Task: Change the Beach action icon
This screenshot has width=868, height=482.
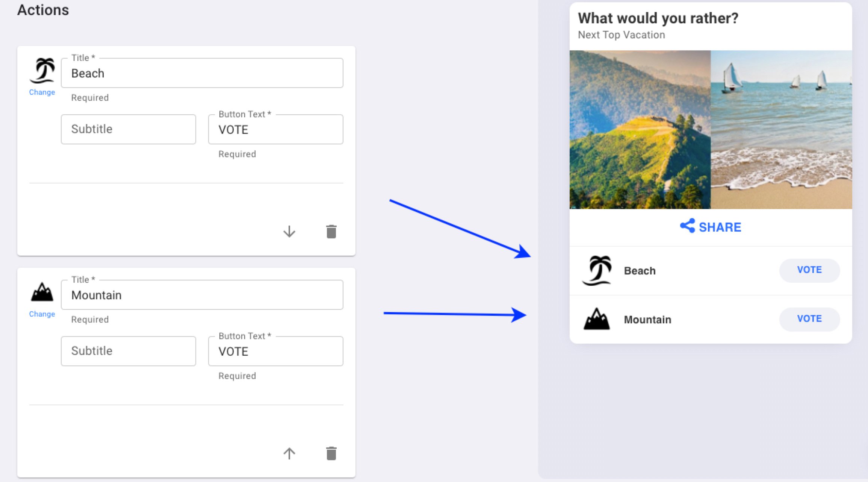Action: coord(42,92)
